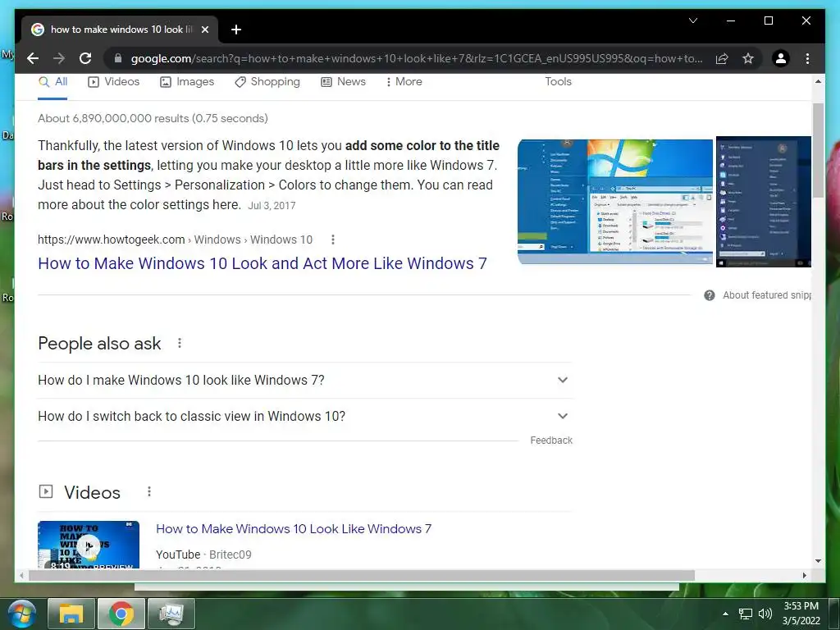Click the address bar URL
This screenshot has width=840, height=630.
click(x=417, y=58)
